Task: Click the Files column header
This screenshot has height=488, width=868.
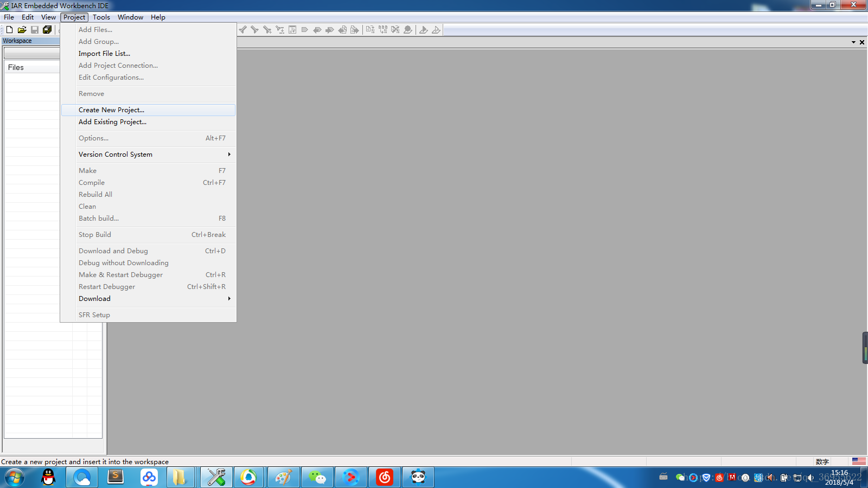Action: [32, 67]
